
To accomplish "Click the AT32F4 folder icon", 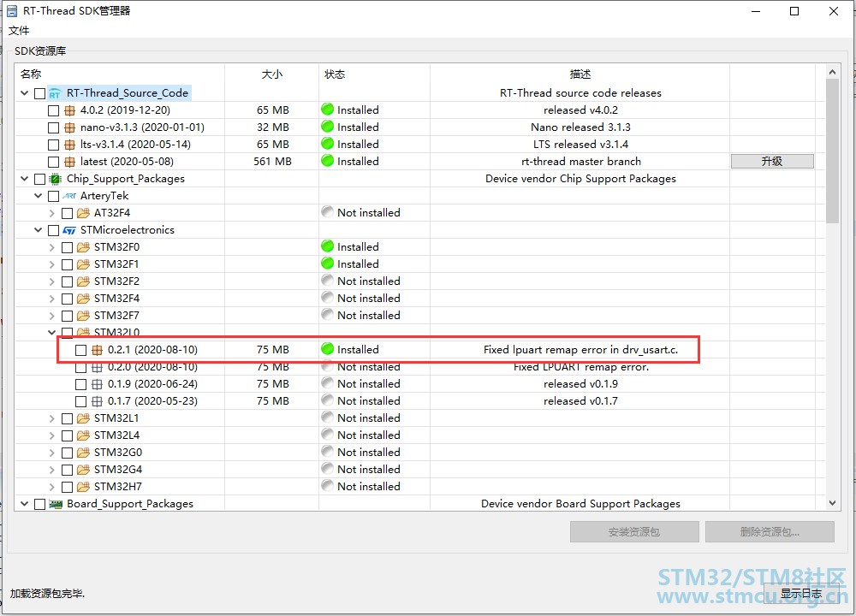I will point(83,213).
